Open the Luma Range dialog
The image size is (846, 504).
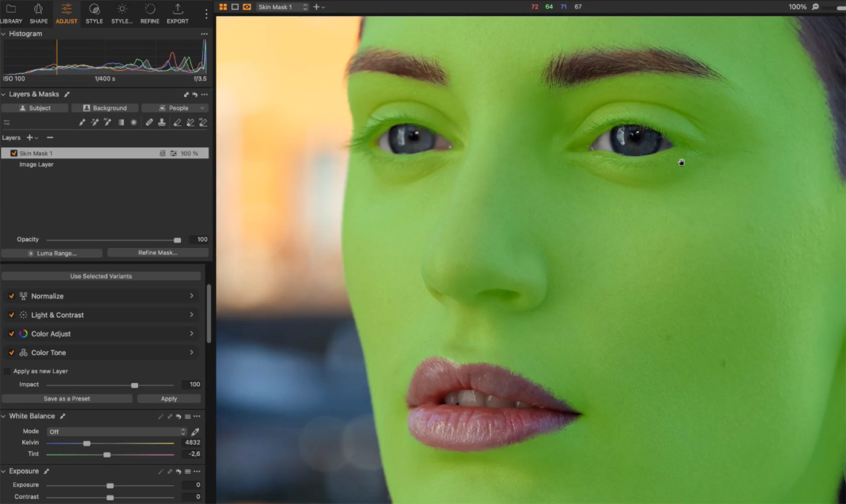click(x=52, y=253)
